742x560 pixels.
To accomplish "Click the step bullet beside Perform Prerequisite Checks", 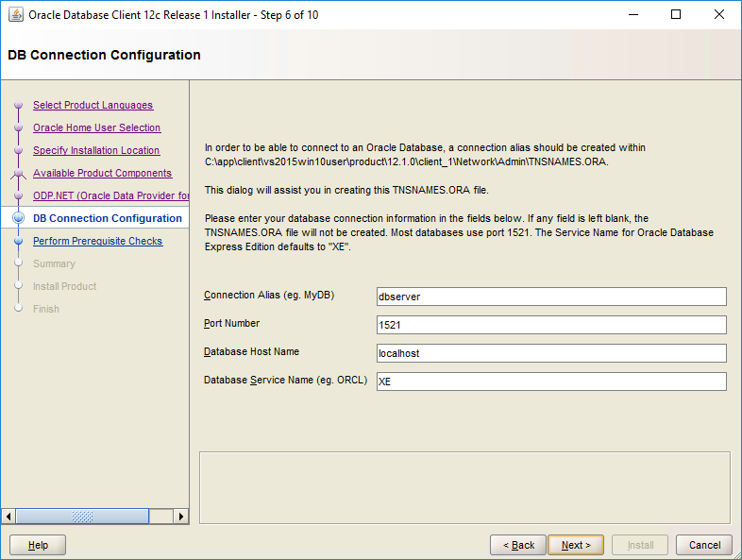I will tap(19, 241).
